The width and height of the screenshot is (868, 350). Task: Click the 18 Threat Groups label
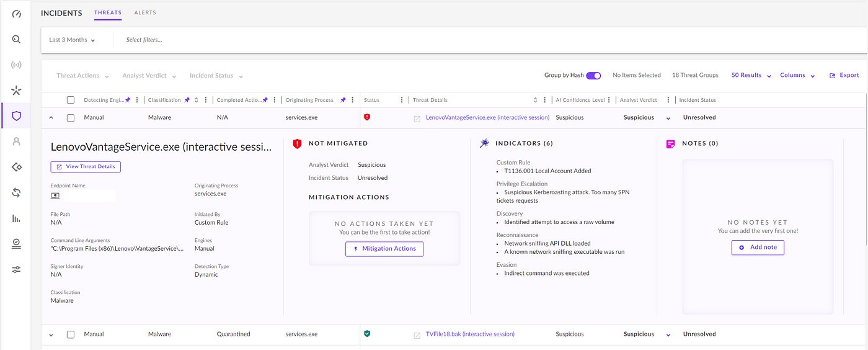click(x=695, y=75)
